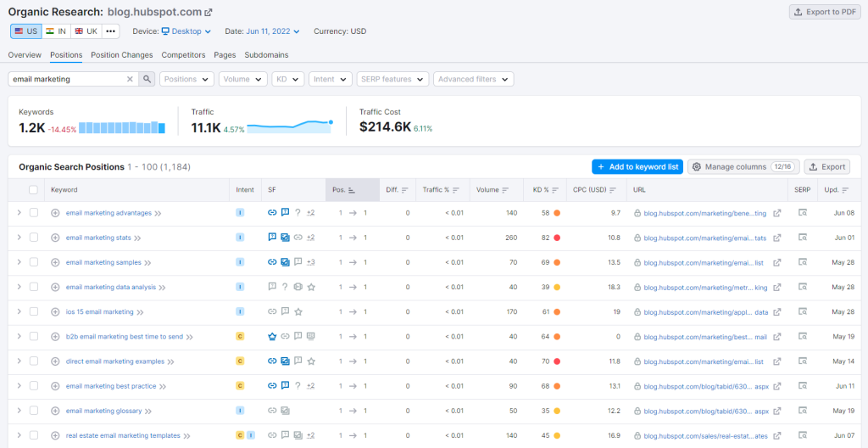Check the email marketing stats row checkbox
868x448 pixels.
(34, 238)
